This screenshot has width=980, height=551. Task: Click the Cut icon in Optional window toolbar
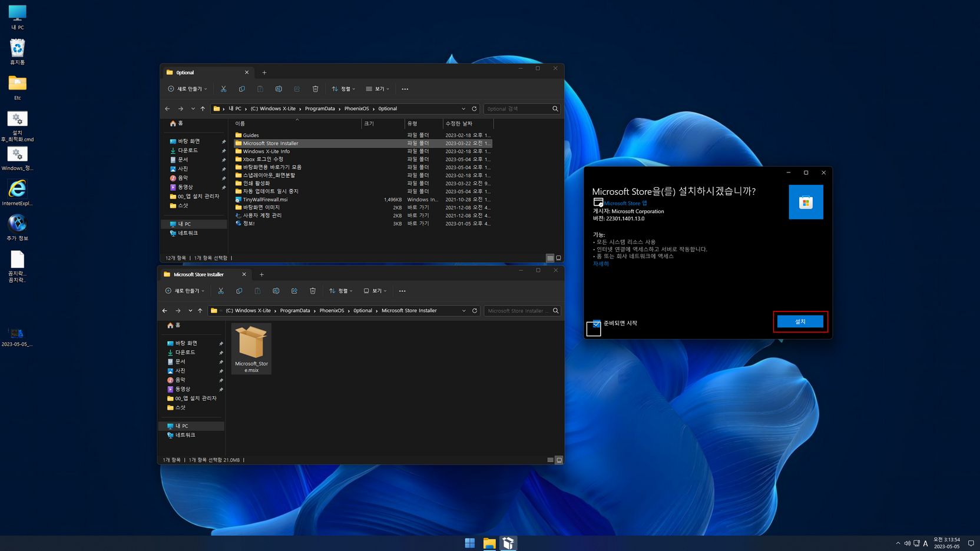pos(223,89)
